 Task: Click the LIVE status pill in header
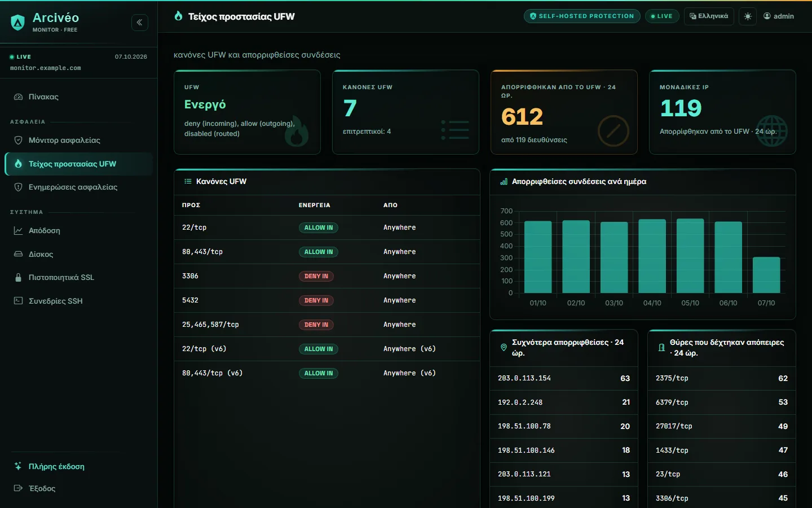[x=662, y=16]
